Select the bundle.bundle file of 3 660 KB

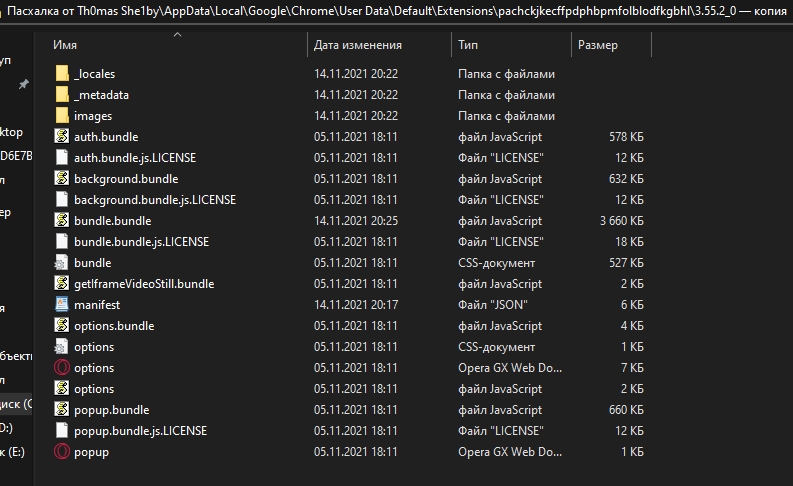pyautogui.click(x=113, y=221)
